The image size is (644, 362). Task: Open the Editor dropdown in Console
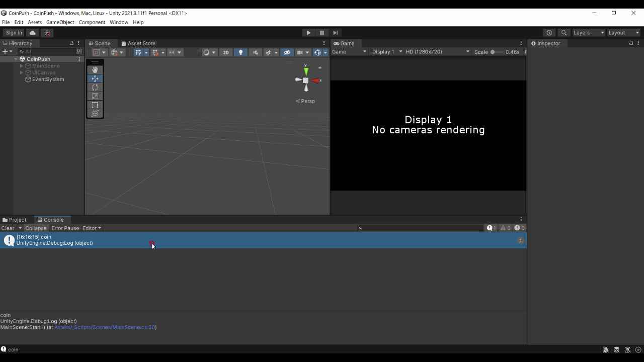click(x=92, y=228)
